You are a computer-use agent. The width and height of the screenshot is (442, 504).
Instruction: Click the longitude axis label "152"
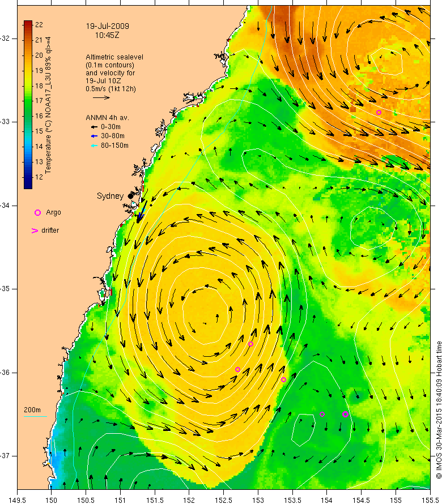click(x=189, y=500)
